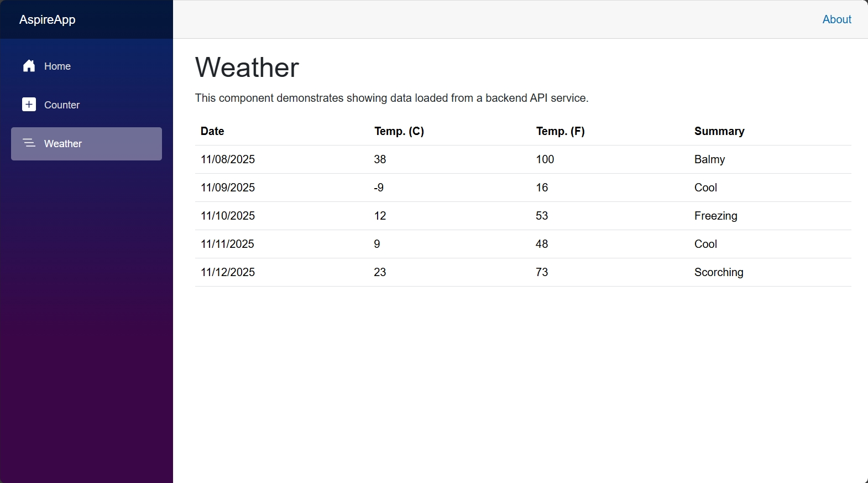This screenshot has width=868, height=483.
Task: Click the AspireApp brand title
Action: 48,20
